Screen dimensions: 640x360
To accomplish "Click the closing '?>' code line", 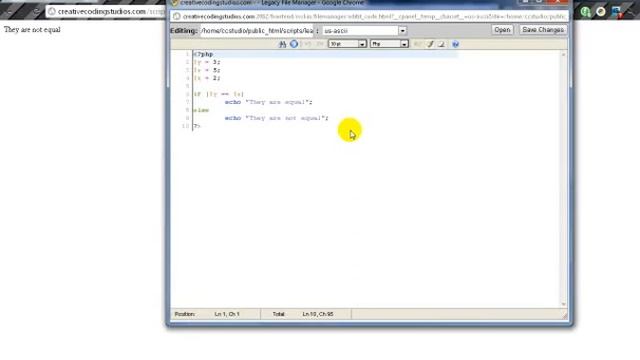I will click(197, 126).
